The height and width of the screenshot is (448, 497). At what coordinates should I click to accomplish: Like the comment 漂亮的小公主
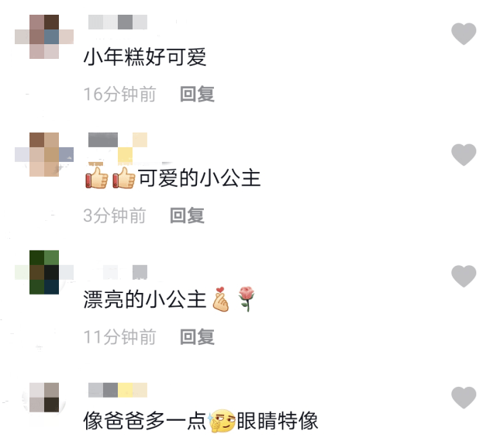464,276
